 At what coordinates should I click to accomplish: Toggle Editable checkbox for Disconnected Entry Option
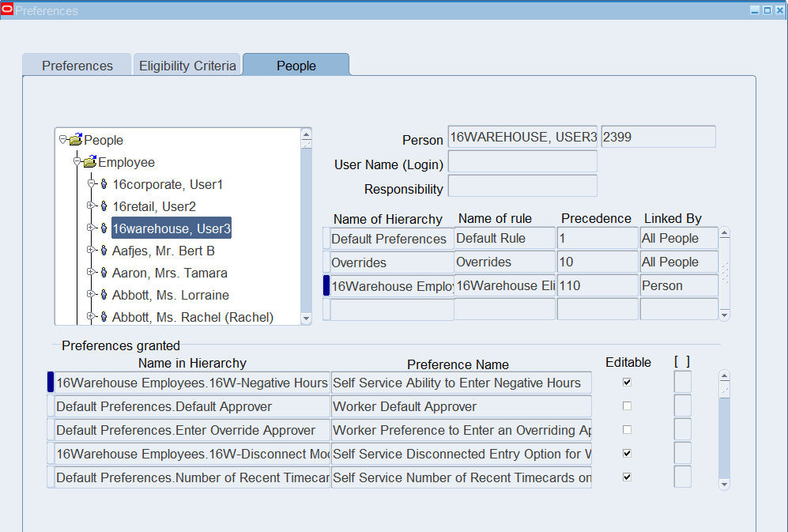[x=627, y=454]
